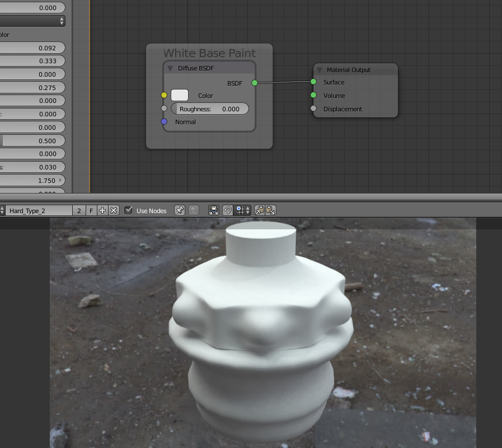
Task: Click the go to parent node tree icon
Action: [x=194, y=210]
